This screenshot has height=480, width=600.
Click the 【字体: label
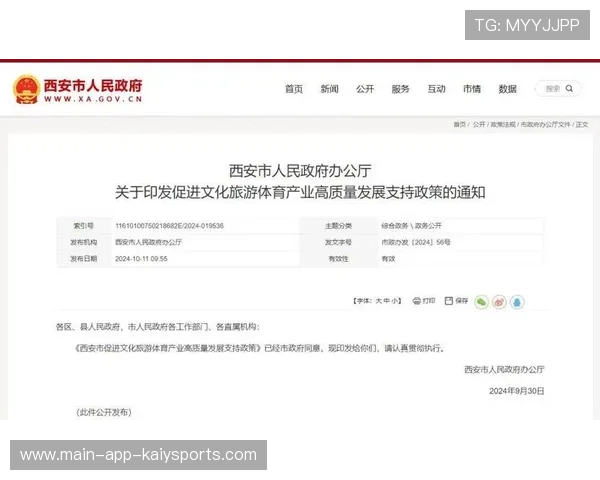(362, 301)
